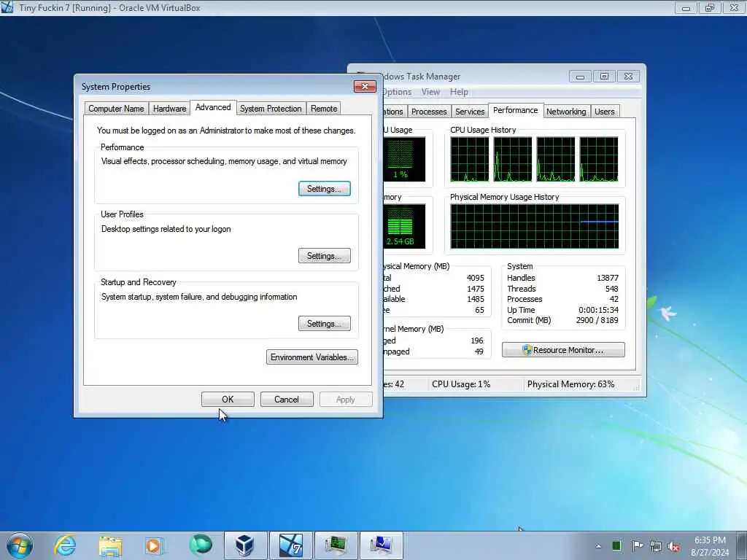Minimize the VirtualBox VM window
Screen dimensions: 747x560
point(686,7)
